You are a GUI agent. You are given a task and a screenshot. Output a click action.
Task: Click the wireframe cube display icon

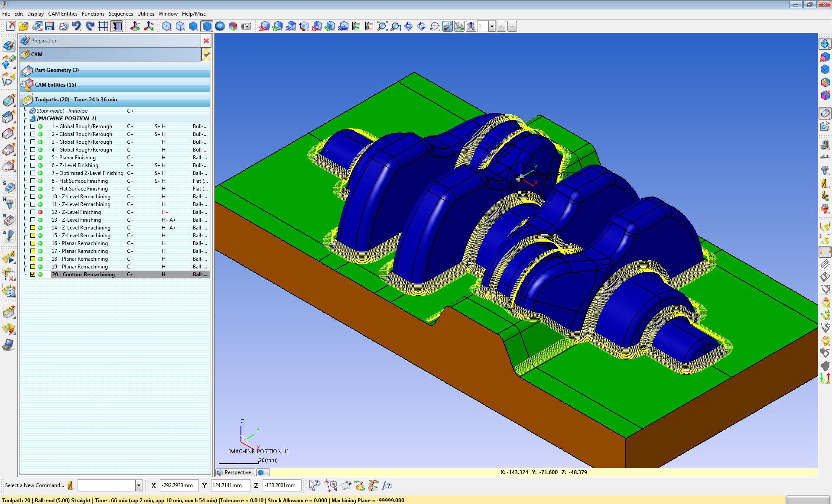tap(167, 26)
